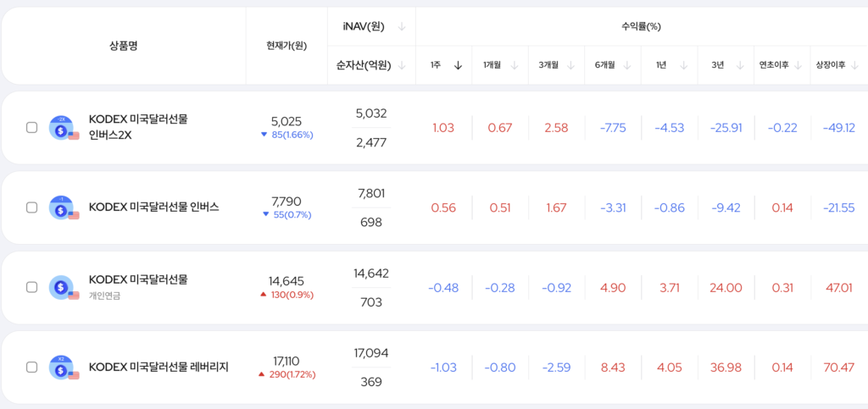Click the KODEX 미국달러선물 인버스 dollar icon

pyautogui.click(x=62, y=207)
